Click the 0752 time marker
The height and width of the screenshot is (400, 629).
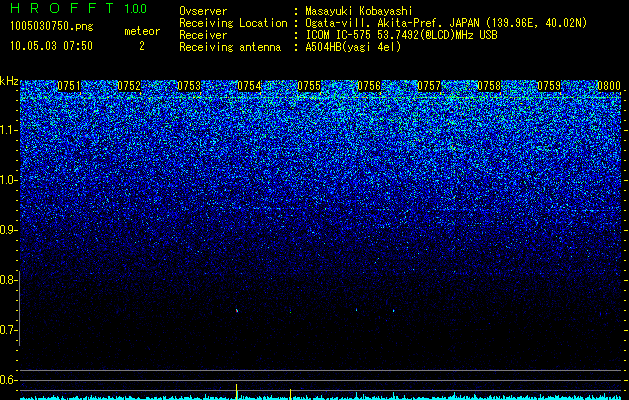[x=129, y=86]
